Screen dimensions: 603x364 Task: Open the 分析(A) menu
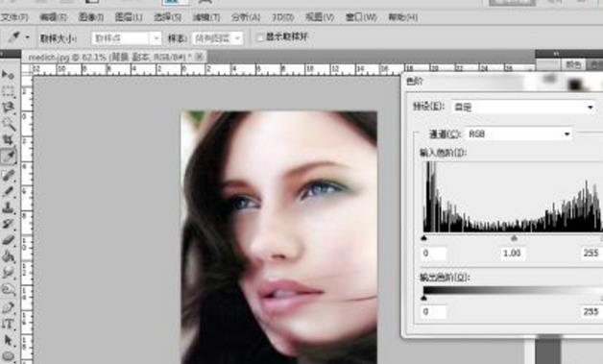[x=246, y=17]
